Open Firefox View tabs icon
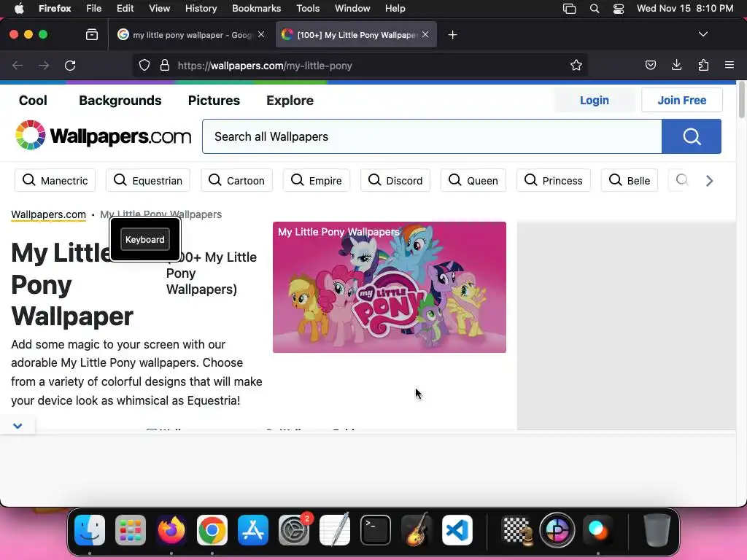Image resolution: width=747 pixels, height=560 pixels. pos(92,34)
